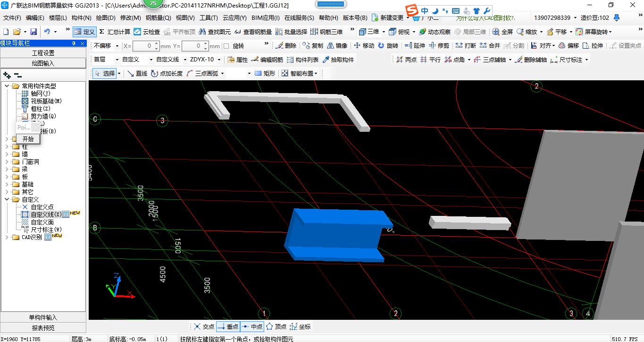Click 合并 merge tool
The width and height of the screenshot is (644, 342).
490,46
